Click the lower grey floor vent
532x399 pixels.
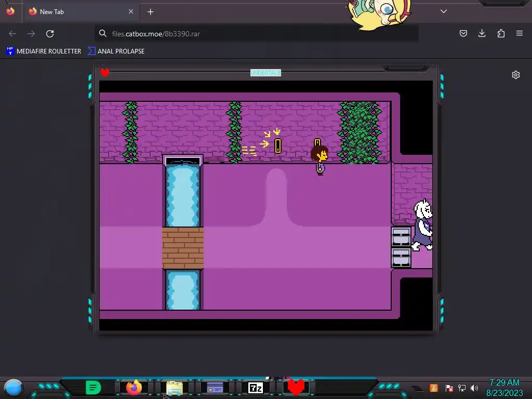pyautogui.click(x=401, y=258)
